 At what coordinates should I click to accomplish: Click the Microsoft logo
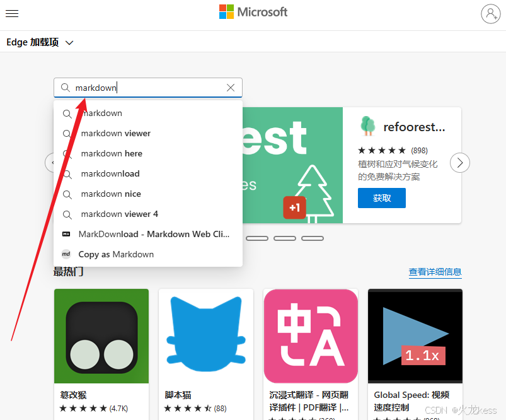(x=253, y=12)
